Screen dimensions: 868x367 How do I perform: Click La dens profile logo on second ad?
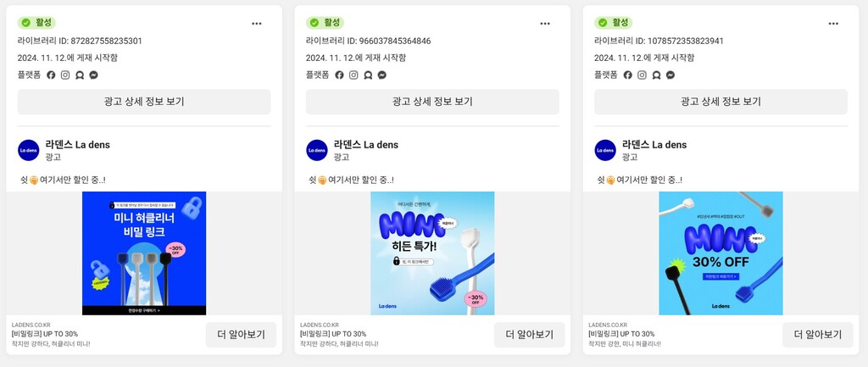tap(317, 150)
